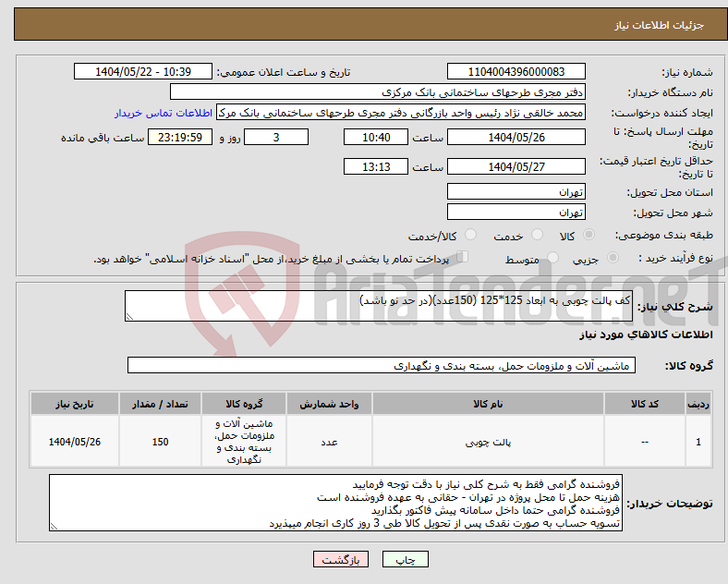Click the شهر محل تحویل field
Screen dimensions: 728x584
(516, 213)
